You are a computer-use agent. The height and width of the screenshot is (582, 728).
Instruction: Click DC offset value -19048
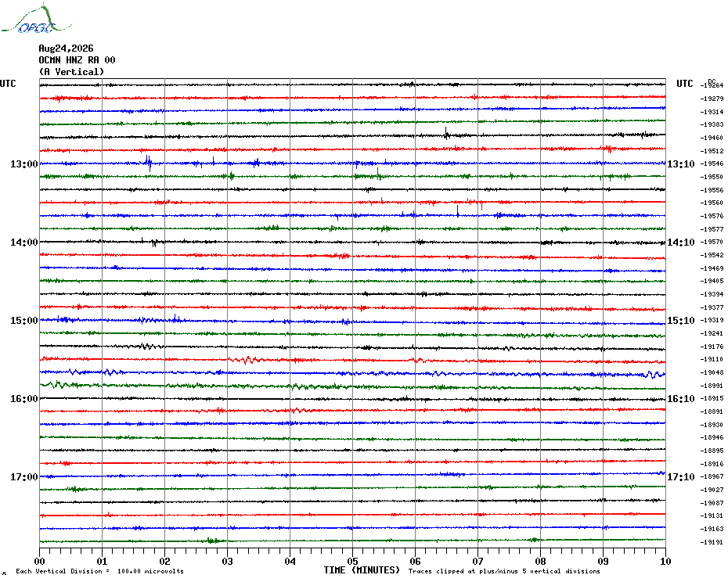(x=712, y=372)
